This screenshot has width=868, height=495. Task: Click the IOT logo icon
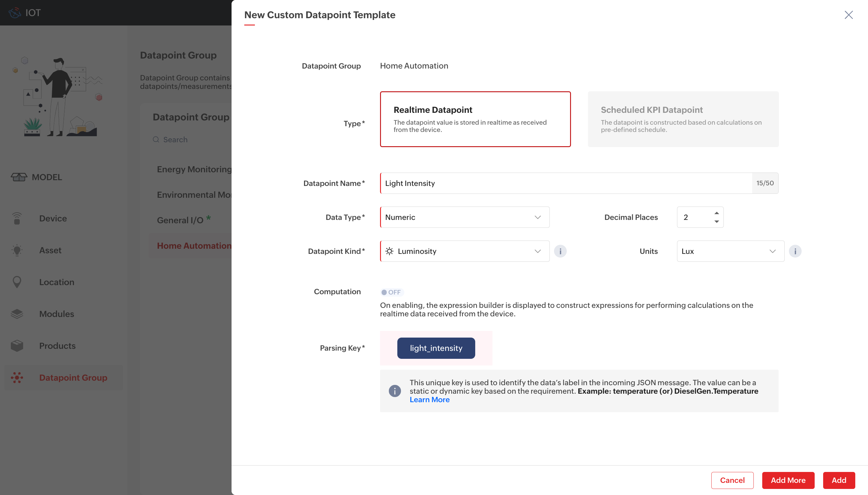pyautogui.click(x=15, y=13)
